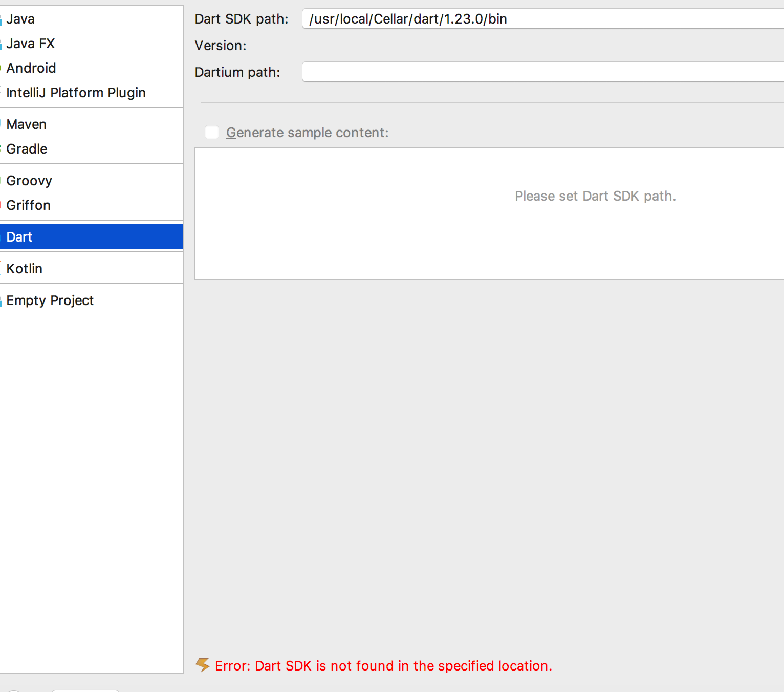The width and height of the screenshot is (784, 692).
Task: Click the lightning error icon
Action: pyautogui.click(x=203, y=665)
